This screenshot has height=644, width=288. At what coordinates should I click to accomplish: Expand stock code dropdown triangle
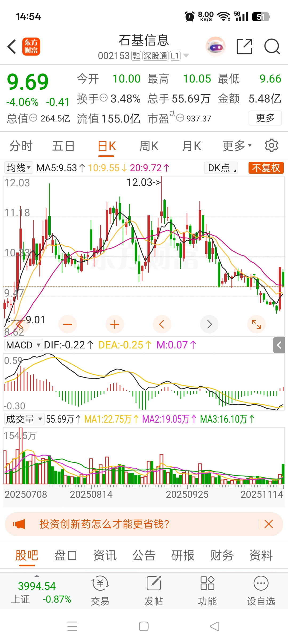click(x=186, y=56)
